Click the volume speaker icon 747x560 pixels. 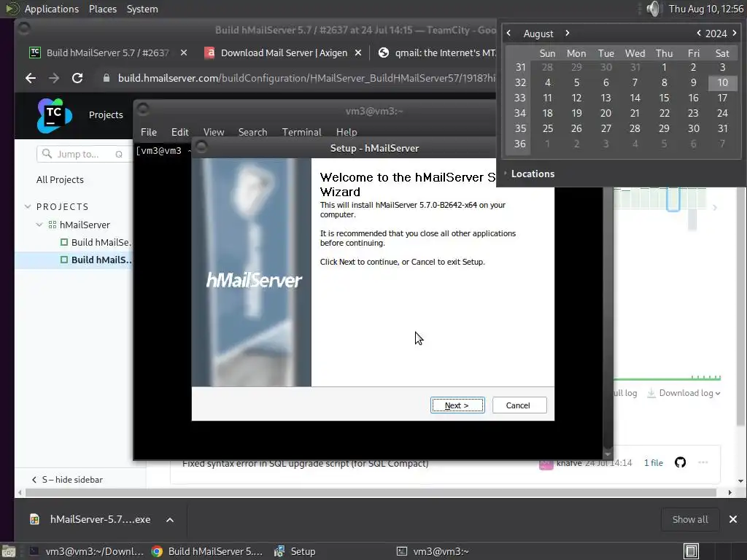654,9
